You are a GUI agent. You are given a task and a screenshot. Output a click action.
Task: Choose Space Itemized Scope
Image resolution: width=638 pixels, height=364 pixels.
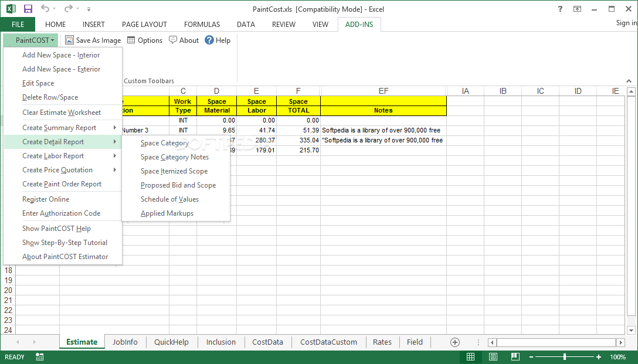point(176,171)
